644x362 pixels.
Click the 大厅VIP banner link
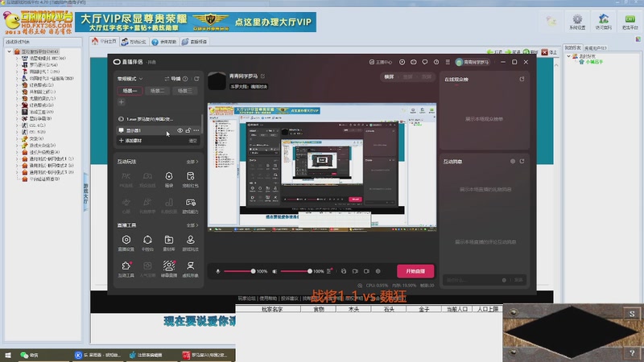pyautogui.click(x=196, y=23)
